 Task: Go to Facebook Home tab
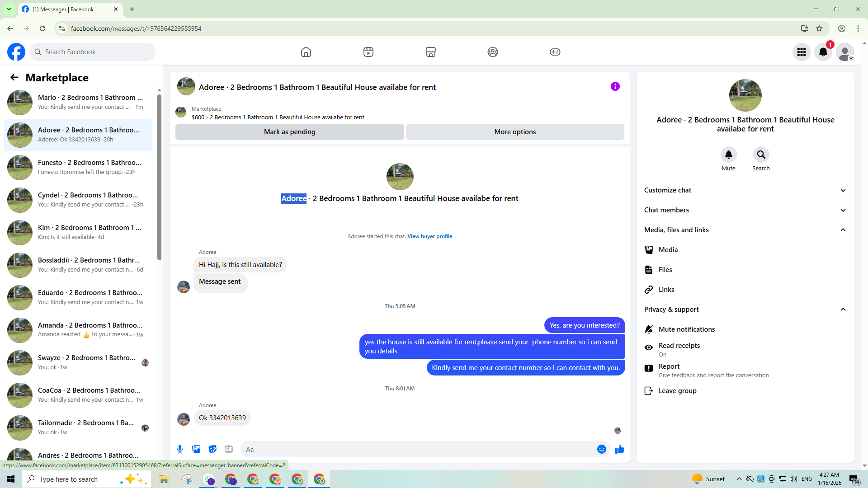pyautogui.click(x=306, y=52)
